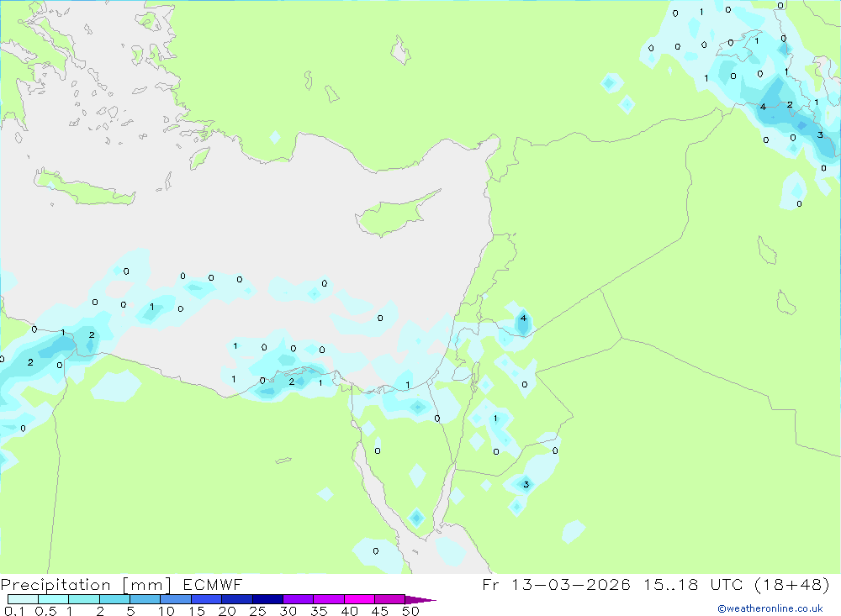Viewport: 841px width, 616px height.
Task: Select the purple swatch between 35 and 40
Action: 329,599
